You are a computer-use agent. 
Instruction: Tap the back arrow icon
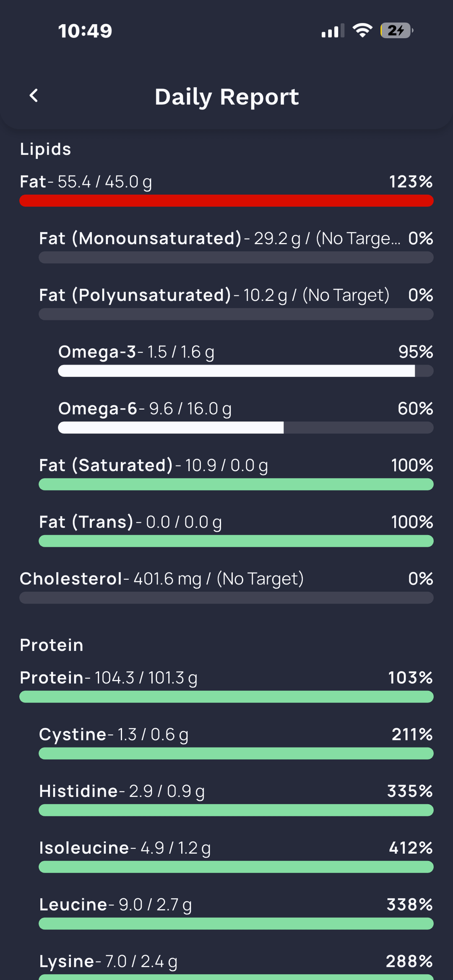(34, 96)
